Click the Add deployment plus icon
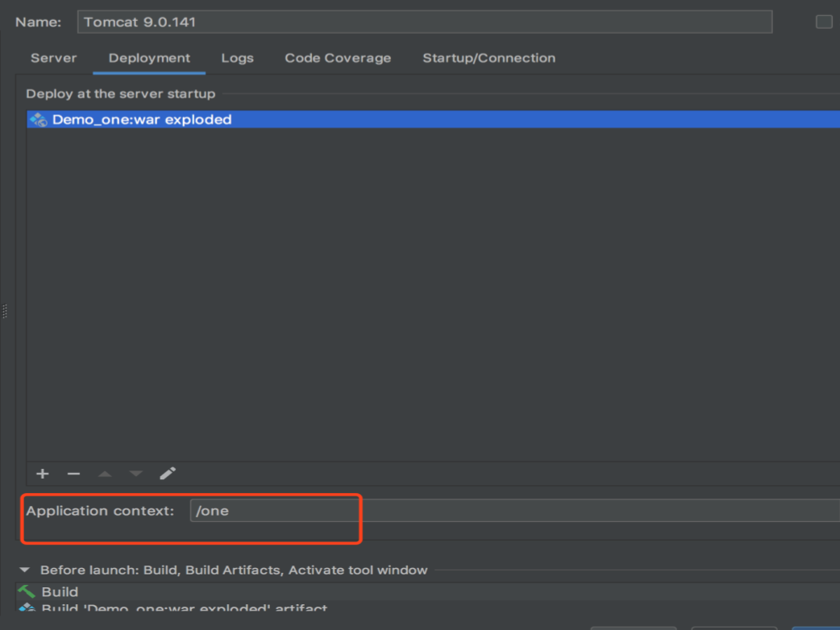The height and width of the screenshot is (630, 840). pos(42,474)
